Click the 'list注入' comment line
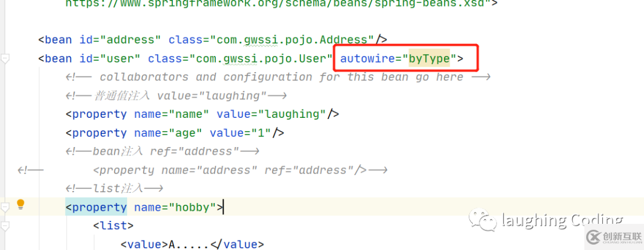 (114, 189)
